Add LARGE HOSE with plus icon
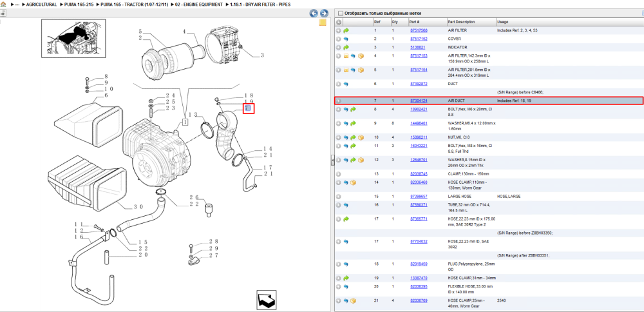 click(339, 197)
